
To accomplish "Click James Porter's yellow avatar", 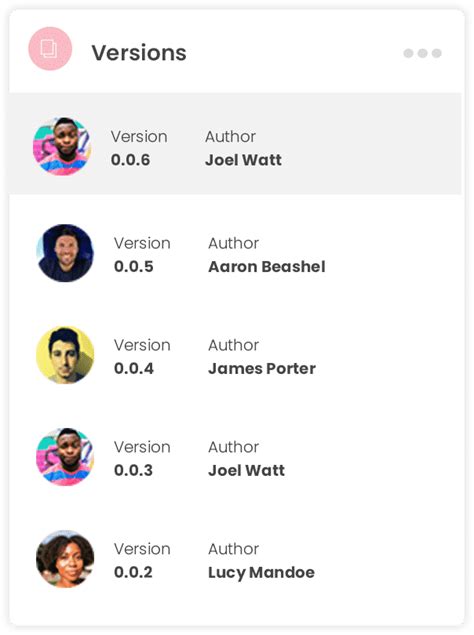I will (65, 355).
